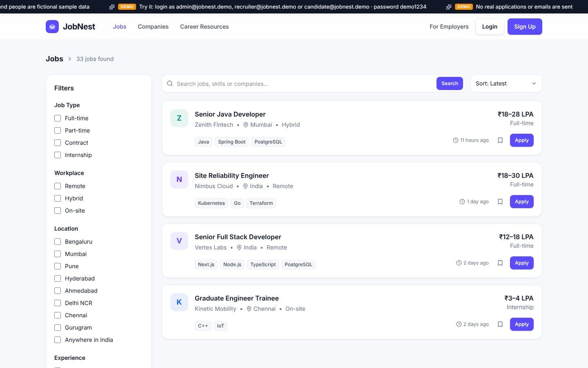Tick the Pune location checkbox

58,266
